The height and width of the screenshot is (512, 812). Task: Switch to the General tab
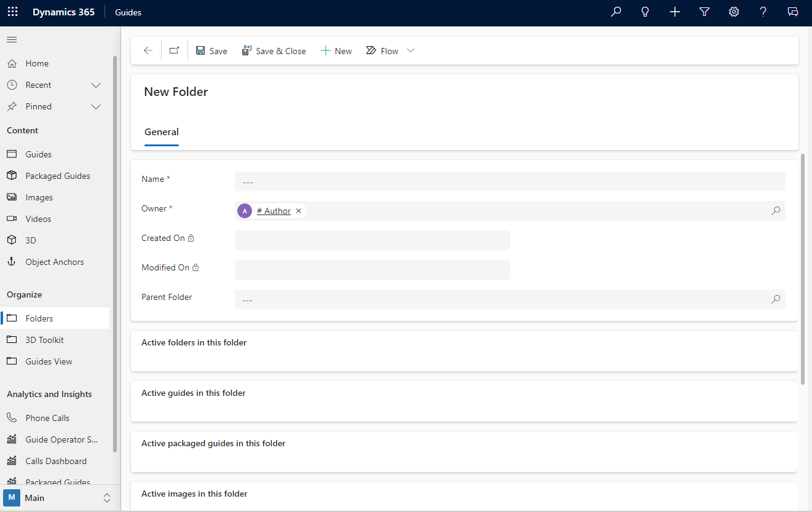pos(161,132)
